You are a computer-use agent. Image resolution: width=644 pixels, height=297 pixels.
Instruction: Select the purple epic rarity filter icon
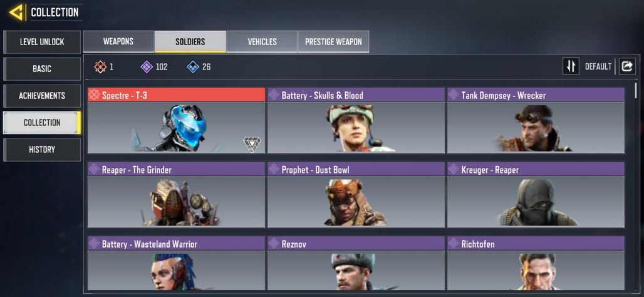tap(147, 66)
